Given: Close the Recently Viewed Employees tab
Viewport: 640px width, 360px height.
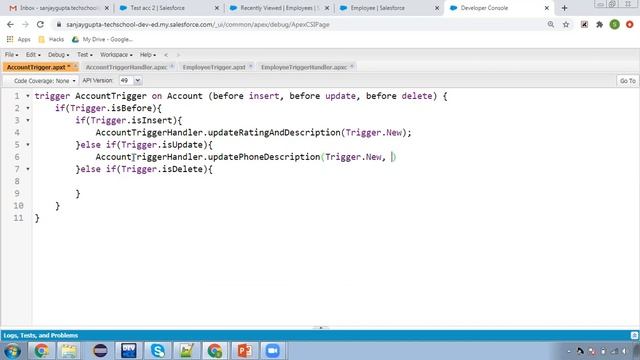Looking at the screenshot, I should click(x=327, y=8).
